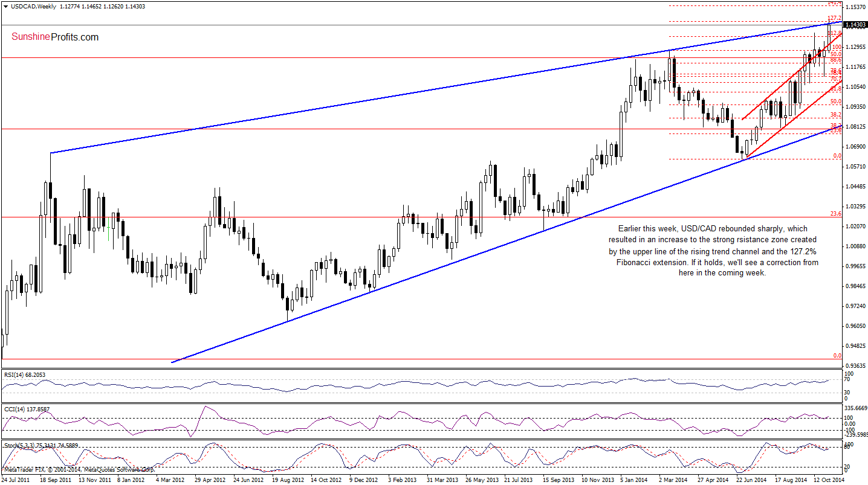The width and height of the screenshot is (868, 485).
Task: Select the 1.06900 price axis label
Action: [855, 146]
